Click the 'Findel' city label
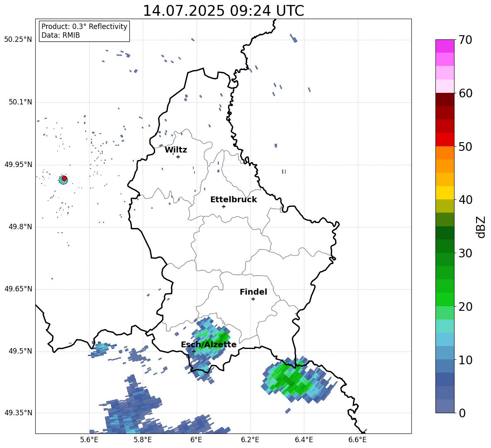The image size is (491, 448). (x=253, y=292)
